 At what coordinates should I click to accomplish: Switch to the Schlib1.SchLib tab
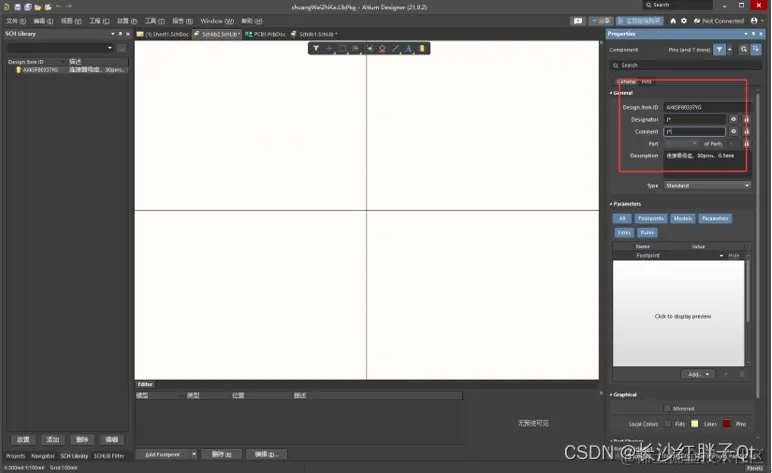point(314,34)
